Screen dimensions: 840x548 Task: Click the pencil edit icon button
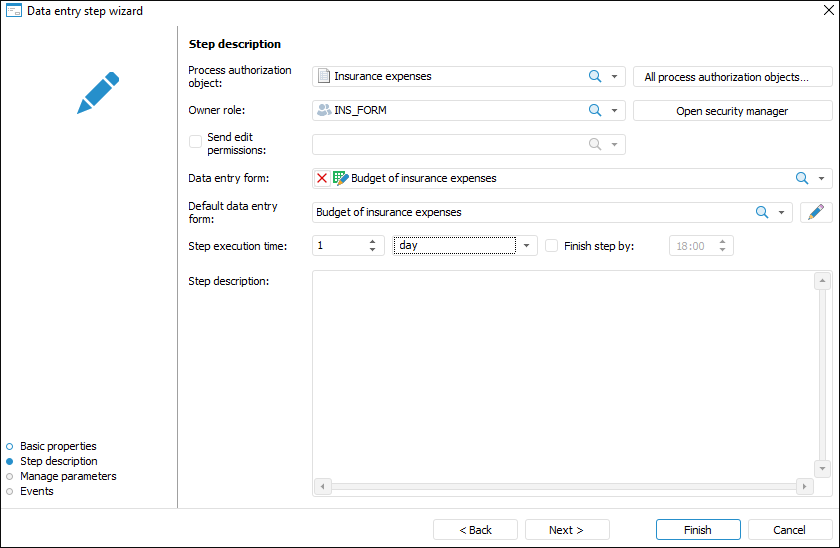pyautogui.click(x=817, y=212)
